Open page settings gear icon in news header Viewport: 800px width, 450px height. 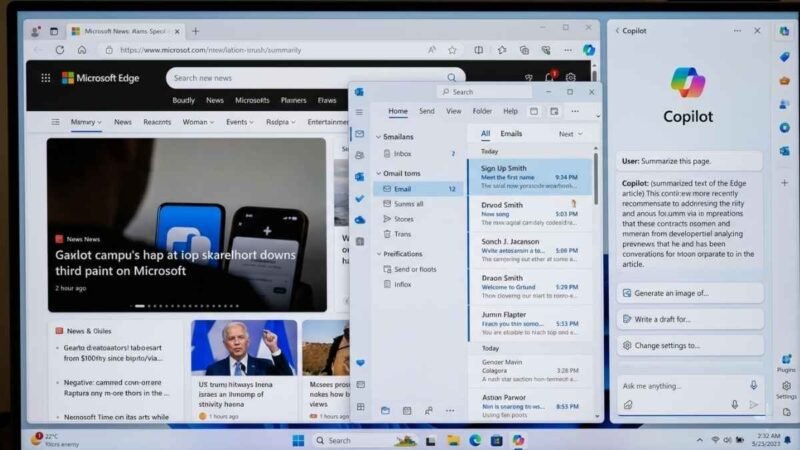(570, 78)
